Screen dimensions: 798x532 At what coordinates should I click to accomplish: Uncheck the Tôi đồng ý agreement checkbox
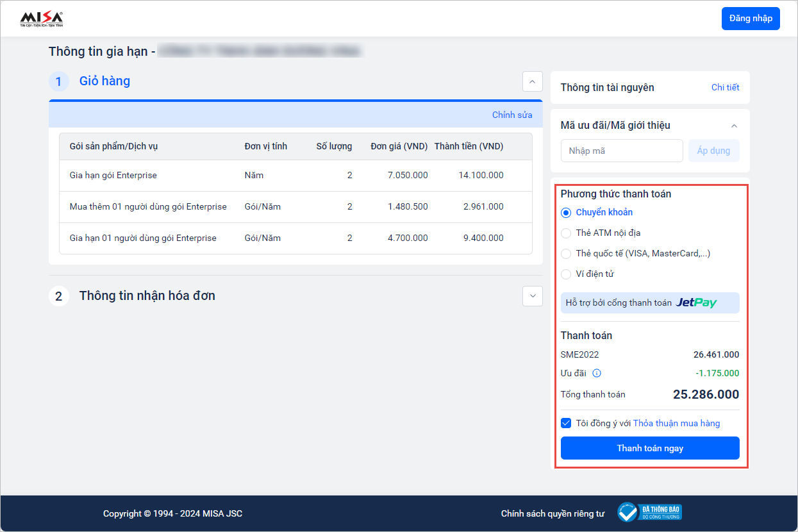(x=566, y=423)
